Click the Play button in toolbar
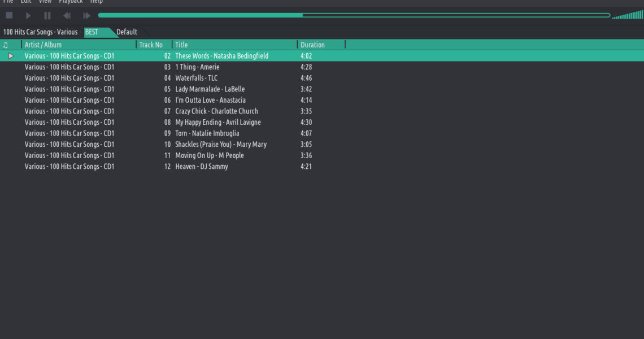Viewport: 644px width, 339px height. pos(28,16)
